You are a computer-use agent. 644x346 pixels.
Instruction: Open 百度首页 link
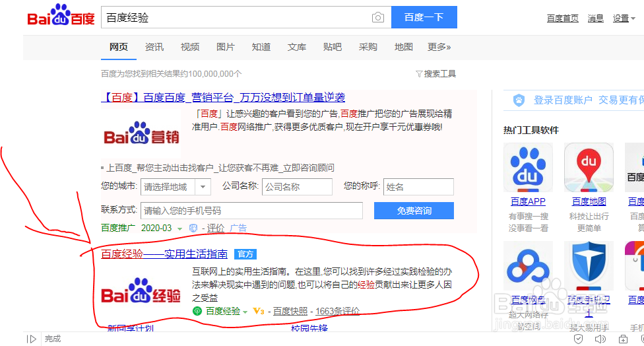tap(562, 18)
